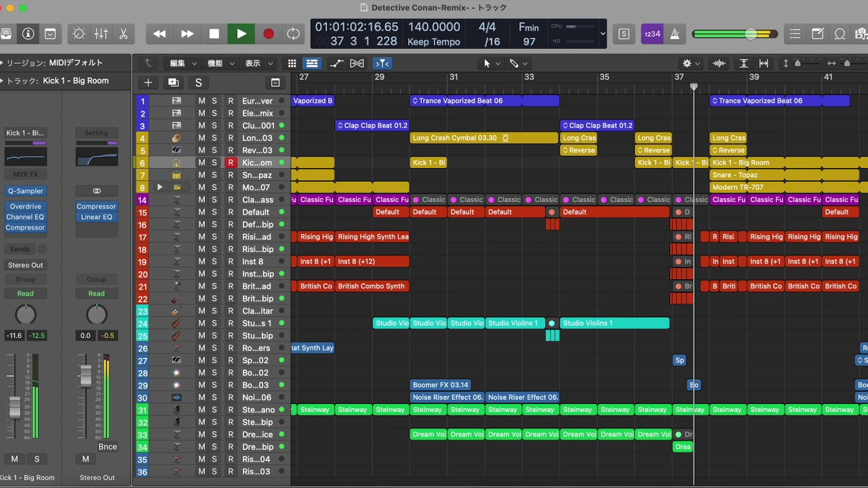The width and height of the screenshot is (868, 488).
Task: Expand track 8 stack disclosure triangle
Action: click(160, 187)
